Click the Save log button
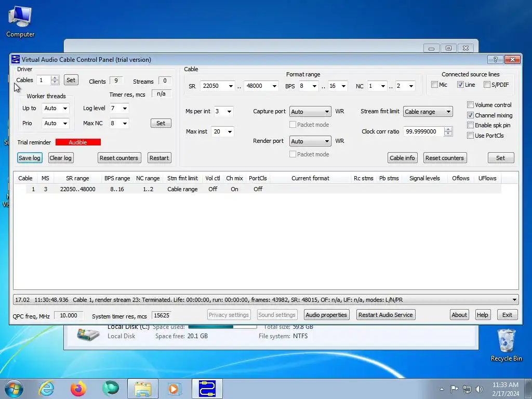 click(30, 158)
